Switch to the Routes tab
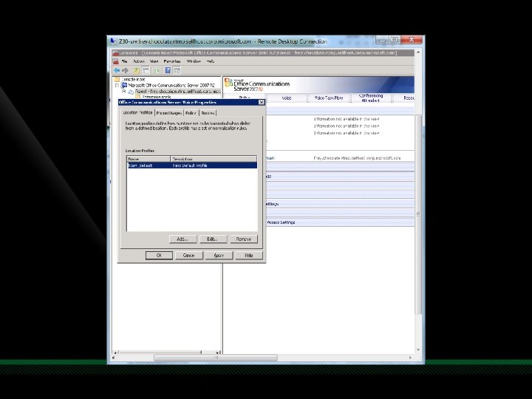This screenshot has height=399, width=532. tap(208, 113)
